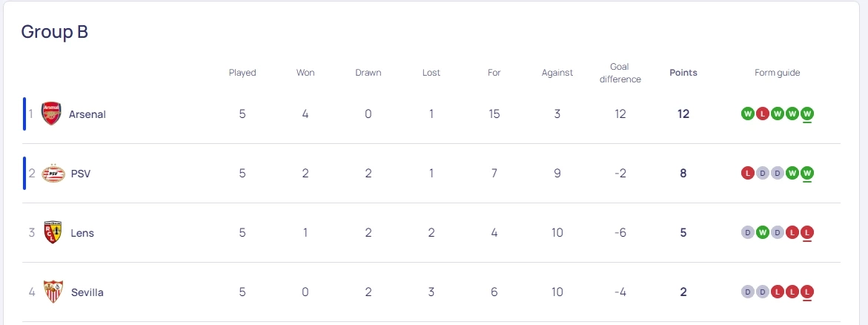Click the Goal difference column header
This screenshot has height=325, width=868.
click(x=620, y=73)
